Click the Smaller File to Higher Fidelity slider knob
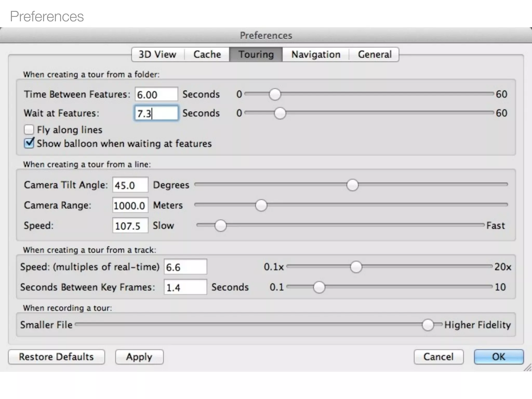532x399 pixels. click(x=428, y=325)
